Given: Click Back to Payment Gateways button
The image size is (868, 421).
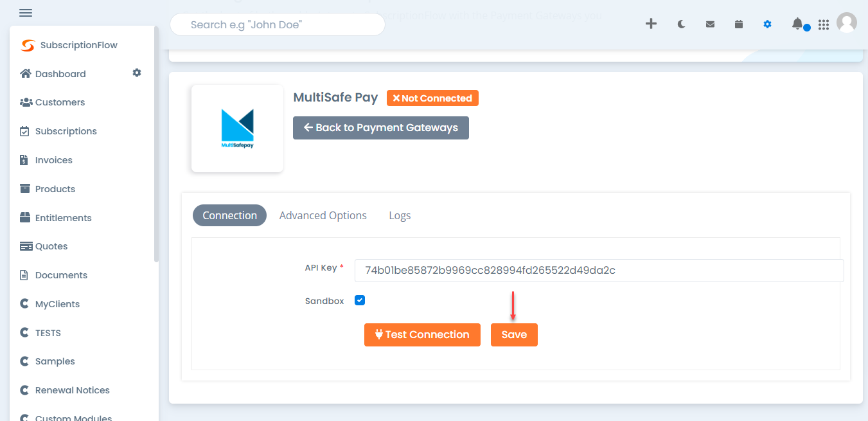Looking at the screenshot, I should tap(381, 127).
